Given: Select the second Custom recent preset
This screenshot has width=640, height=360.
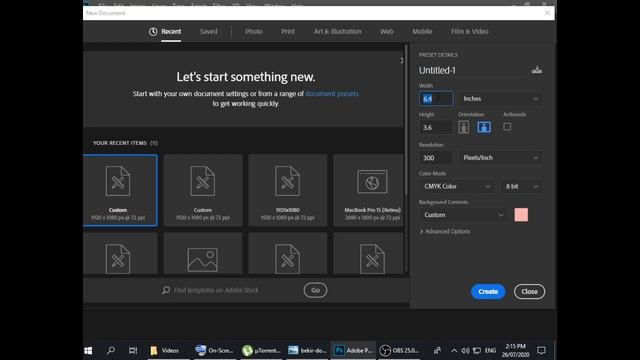Looking at the screenshot, I should point(203,190).
